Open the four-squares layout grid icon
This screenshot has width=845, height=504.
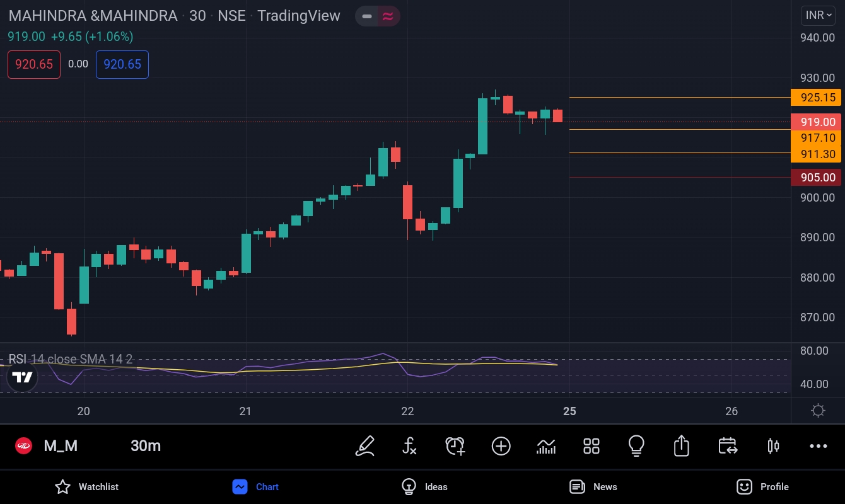coord(591,446)
